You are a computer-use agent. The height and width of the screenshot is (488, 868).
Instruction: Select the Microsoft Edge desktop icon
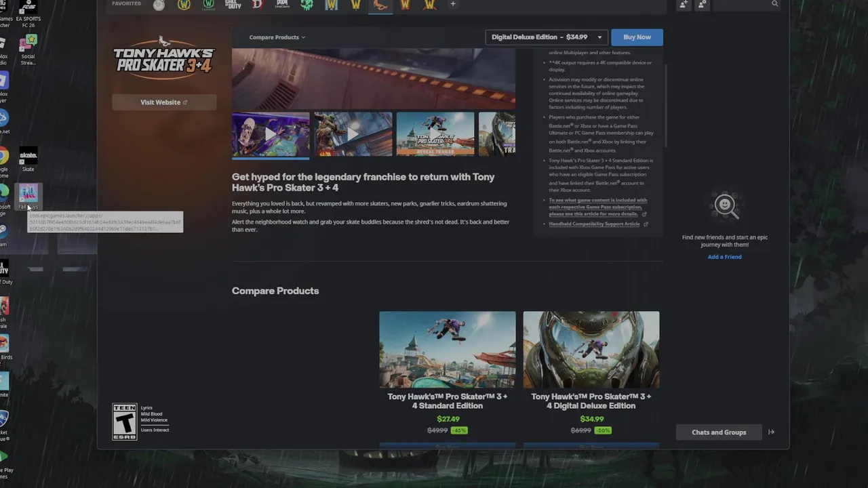(x=3, y=199)
